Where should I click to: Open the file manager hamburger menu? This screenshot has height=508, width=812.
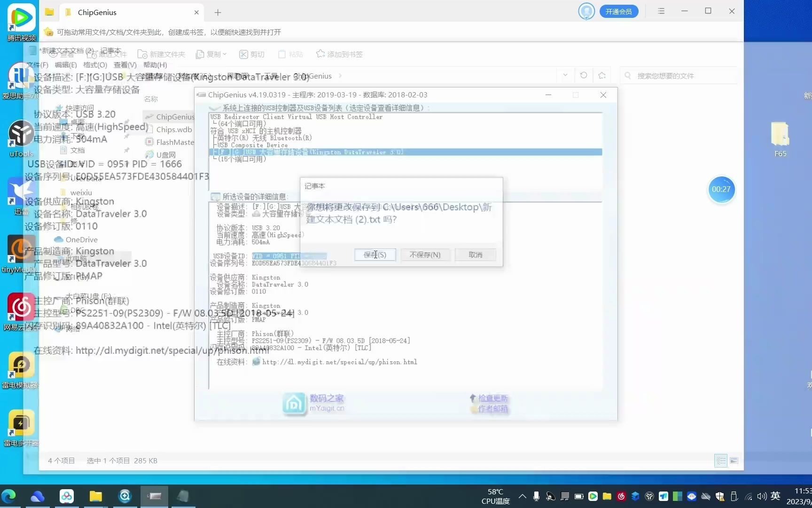tap(661, 11)
